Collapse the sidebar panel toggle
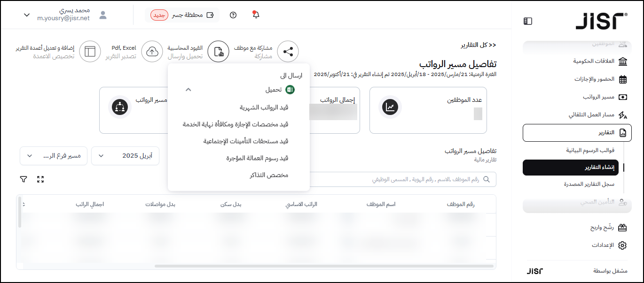The width and height of the screenshot is (644, 283). tap(527, 21)
